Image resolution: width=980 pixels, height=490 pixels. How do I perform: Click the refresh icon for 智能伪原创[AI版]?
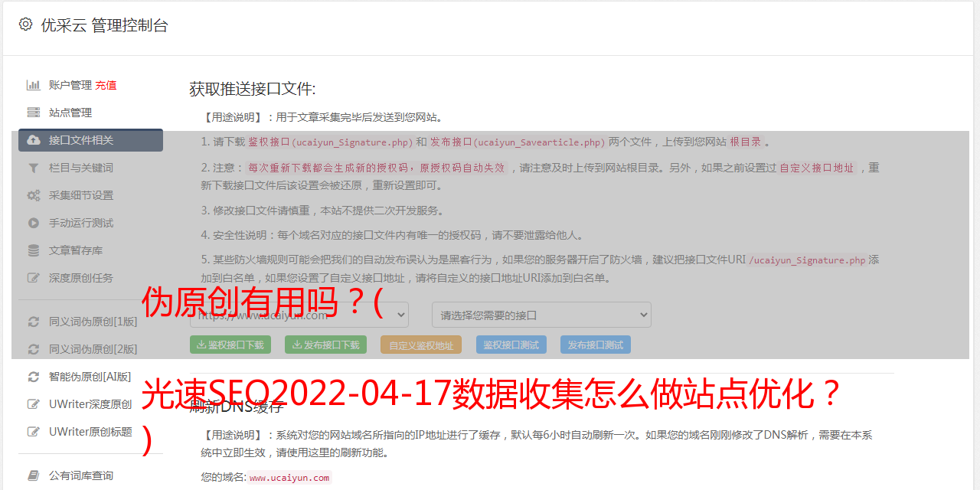click(x=34, y=377)
